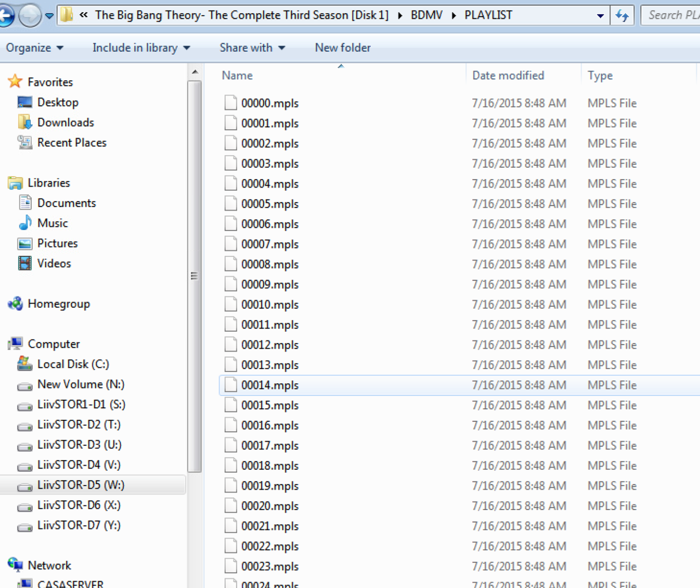Click into the Search box
The image size is (700, 588).
pos(671,15)
